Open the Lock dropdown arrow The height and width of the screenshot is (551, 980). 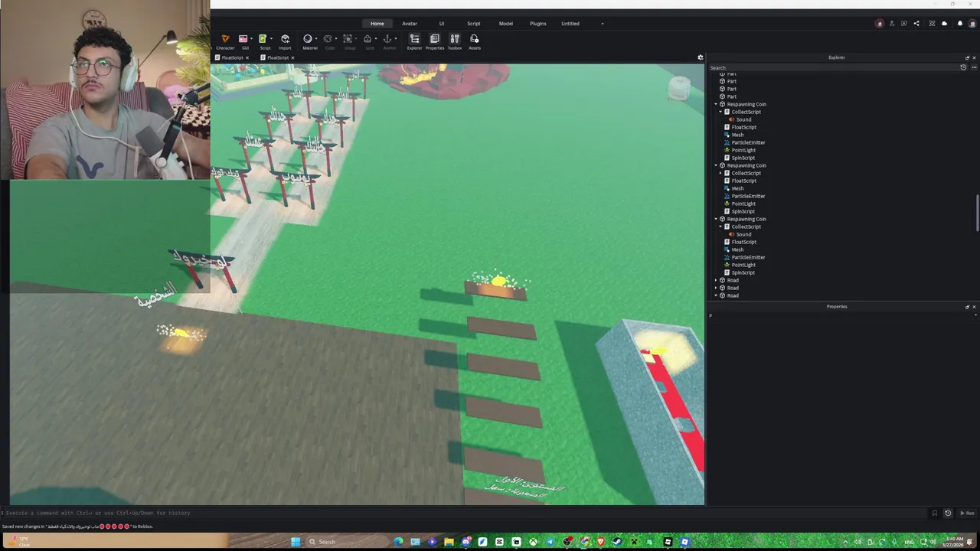click(376, 39)
